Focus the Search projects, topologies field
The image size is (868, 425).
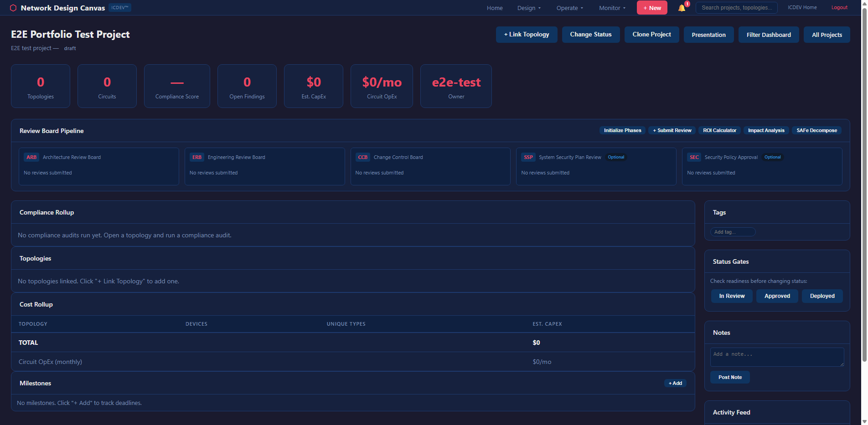pyautogui.click(x=737, y=8)
